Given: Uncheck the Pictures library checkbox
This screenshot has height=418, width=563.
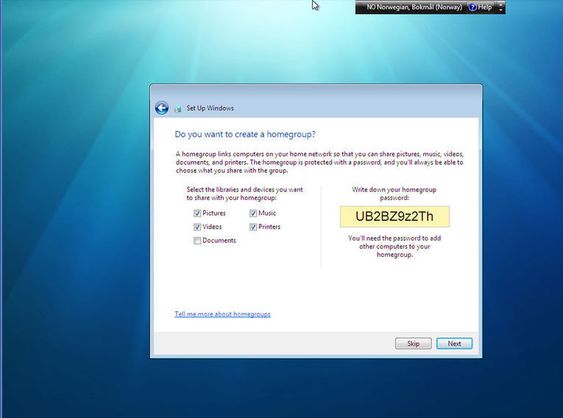Looking at the screenshot, I should click(197, 213).
